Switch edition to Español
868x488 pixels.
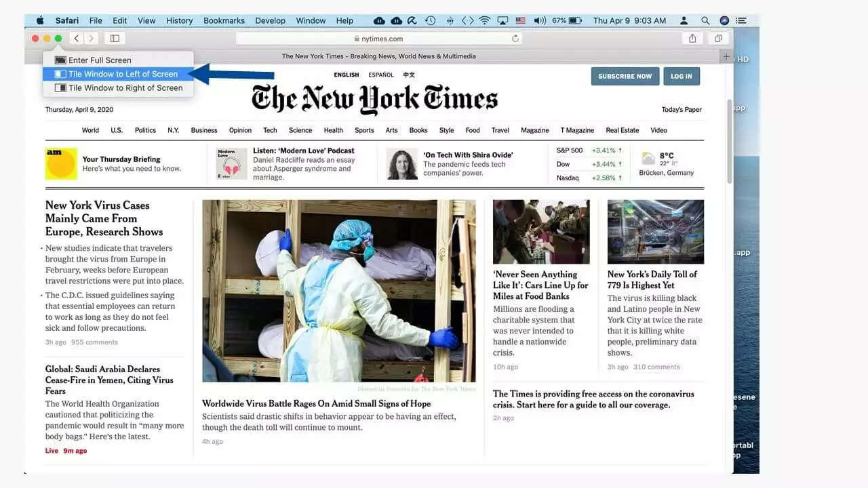point(381,75)
